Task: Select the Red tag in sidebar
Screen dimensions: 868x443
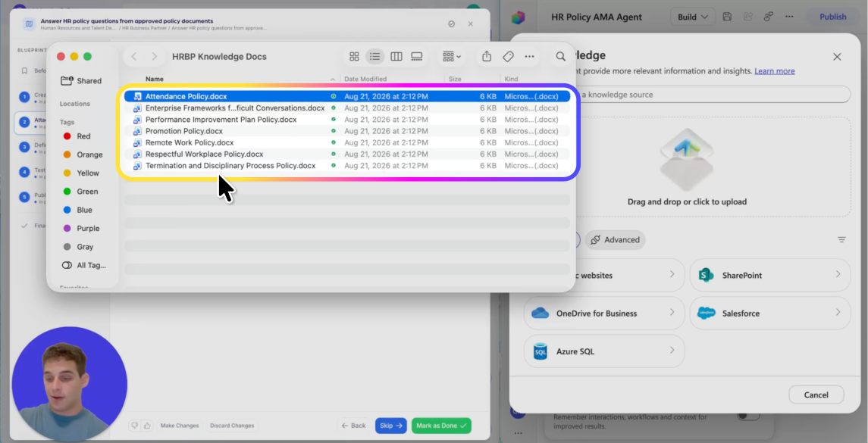Action: point(77,136)
